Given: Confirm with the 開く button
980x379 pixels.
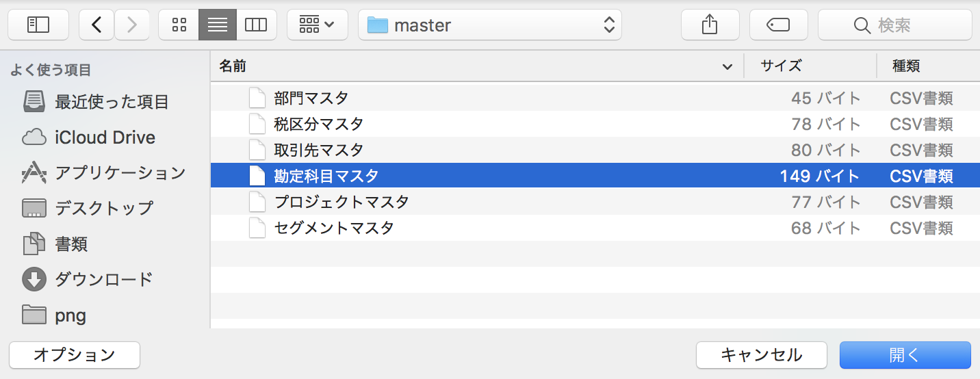Looking at the screenshot, I should (x=905, y=355).
